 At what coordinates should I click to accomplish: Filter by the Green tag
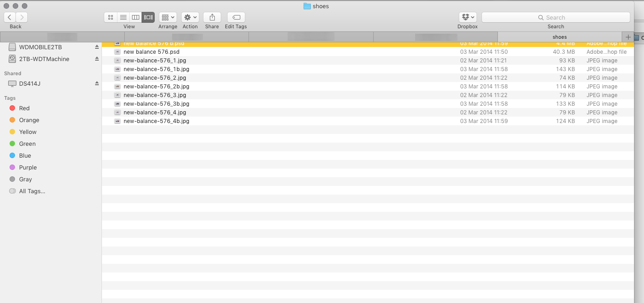[x=27, y=144]
